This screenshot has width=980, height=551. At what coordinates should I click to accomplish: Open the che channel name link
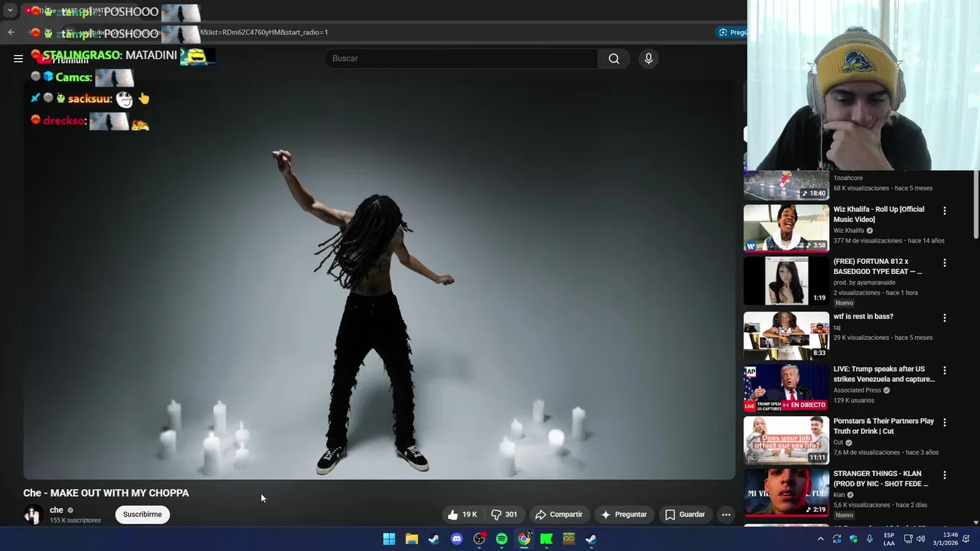point(57,510)
